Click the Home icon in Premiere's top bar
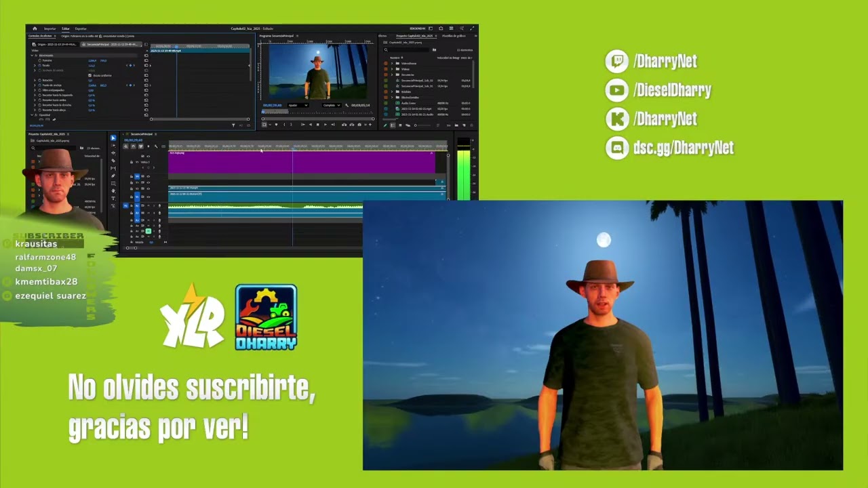The width and height of the screenshot is (868, 488). point(35,28)
